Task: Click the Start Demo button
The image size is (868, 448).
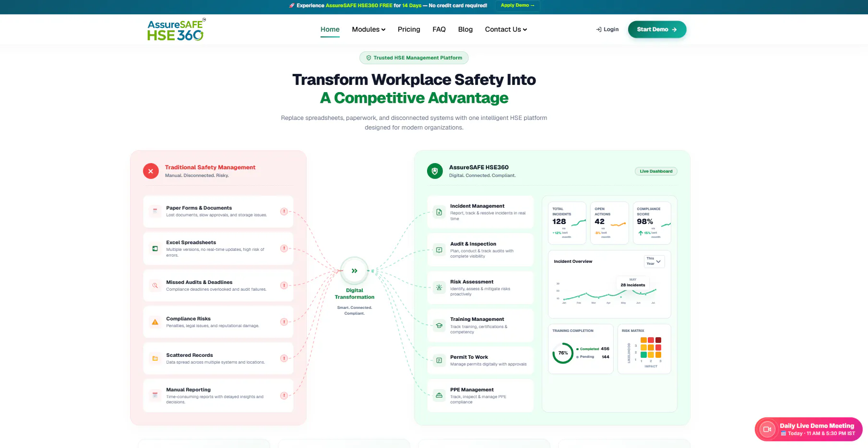Action: (x=657, y=29)
